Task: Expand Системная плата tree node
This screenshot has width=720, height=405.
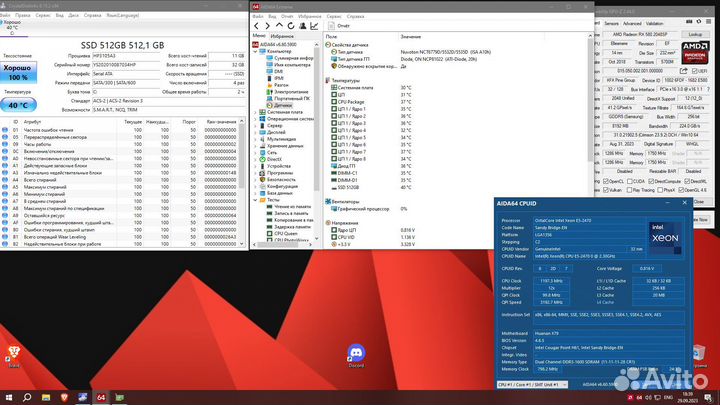Action: [255, 112]
